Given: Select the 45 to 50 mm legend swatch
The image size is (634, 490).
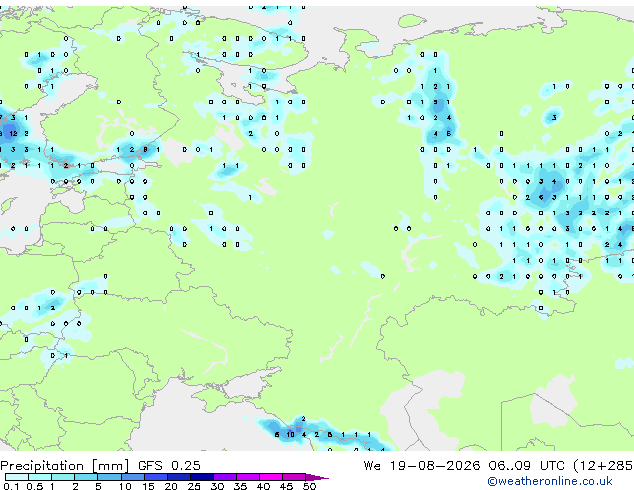Looking at the screenshot, I should (294, 477).
